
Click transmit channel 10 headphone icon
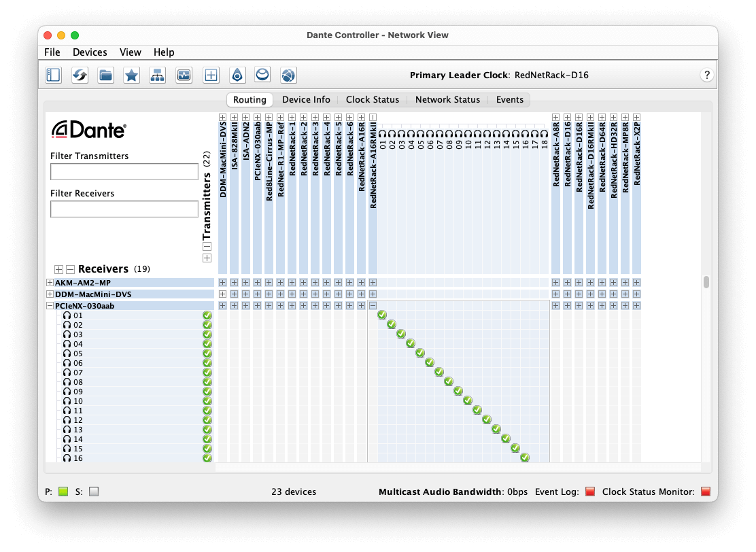pos(468,133)
